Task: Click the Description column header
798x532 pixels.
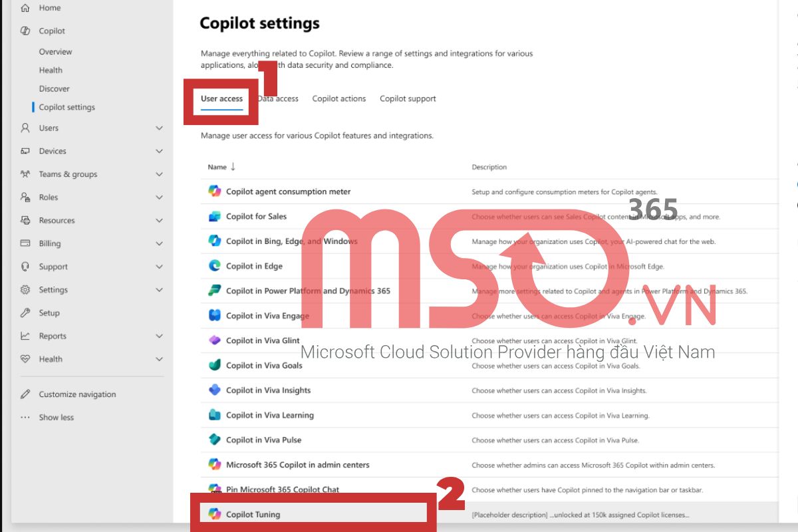Action: (489, 167)
